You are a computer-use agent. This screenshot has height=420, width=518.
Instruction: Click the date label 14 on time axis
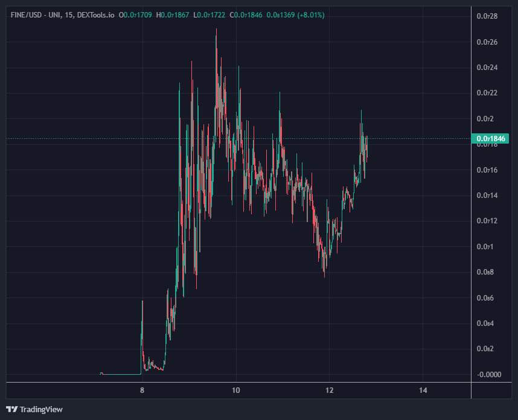tap(423, 390)
